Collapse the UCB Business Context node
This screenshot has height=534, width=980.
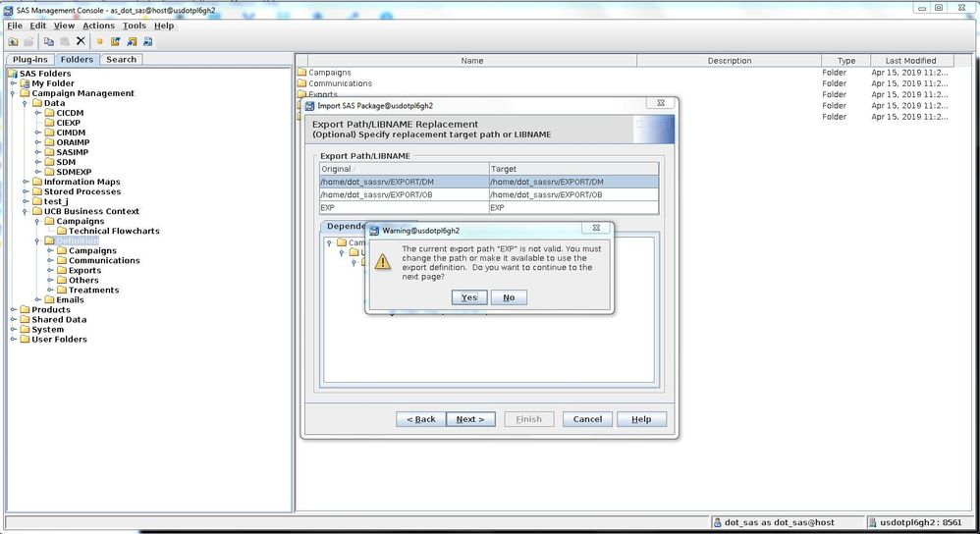click(25, 212)
